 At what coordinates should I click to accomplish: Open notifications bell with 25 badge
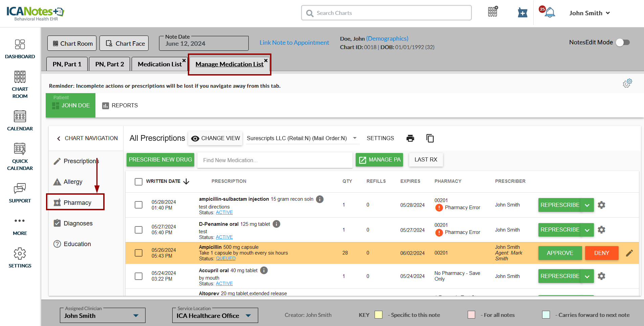(550, 13)
